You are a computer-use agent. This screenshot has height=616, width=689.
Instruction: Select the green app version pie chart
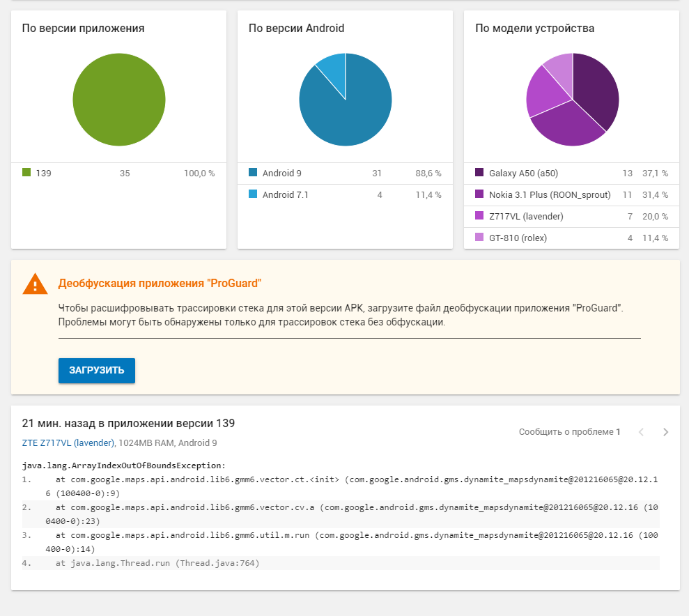119,100
